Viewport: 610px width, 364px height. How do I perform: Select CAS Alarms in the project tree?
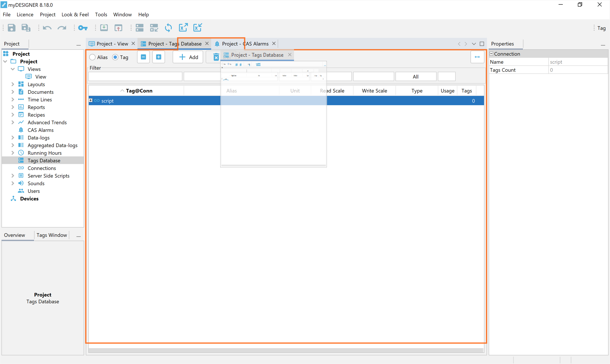click(x=40, y=130)
